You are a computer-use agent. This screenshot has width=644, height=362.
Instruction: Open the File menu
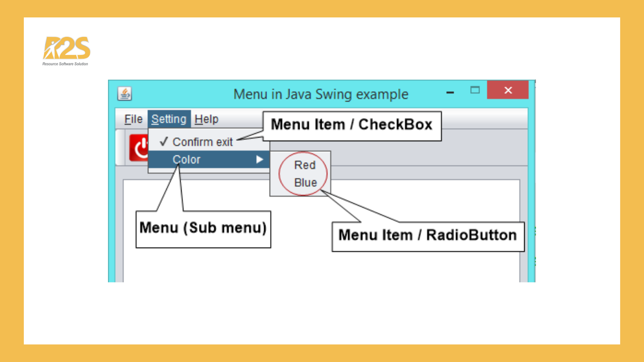coord(133,119)
